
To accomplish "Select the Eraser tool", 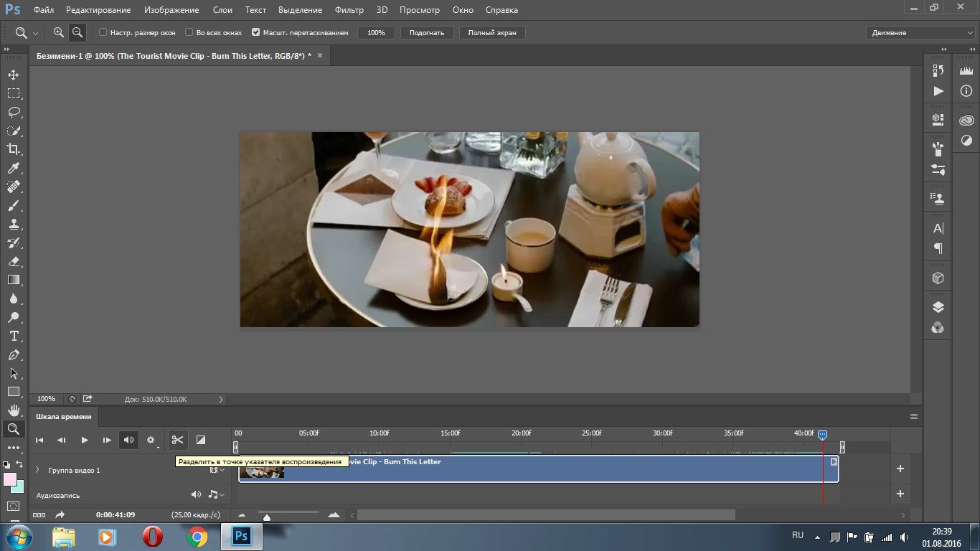I will point(14,261).
